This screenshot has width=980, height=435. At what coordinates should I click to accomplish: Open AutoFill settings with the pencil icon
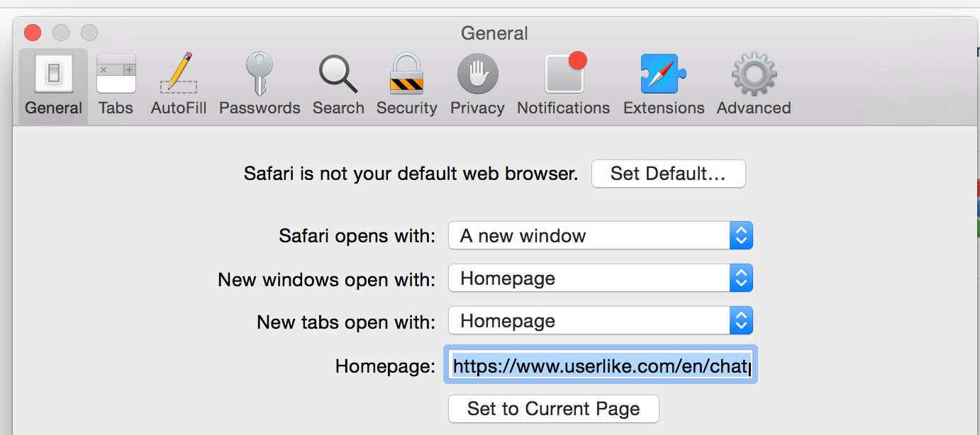179,85
